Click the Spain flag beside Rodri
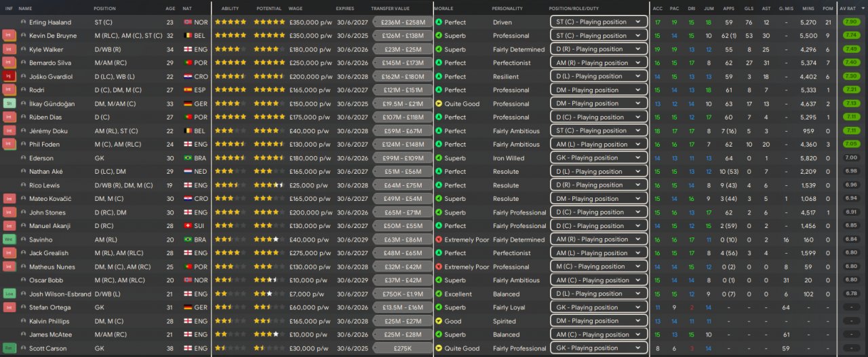Image resolution: width=868 pixels, height=357 pixels. click(188, 90)
